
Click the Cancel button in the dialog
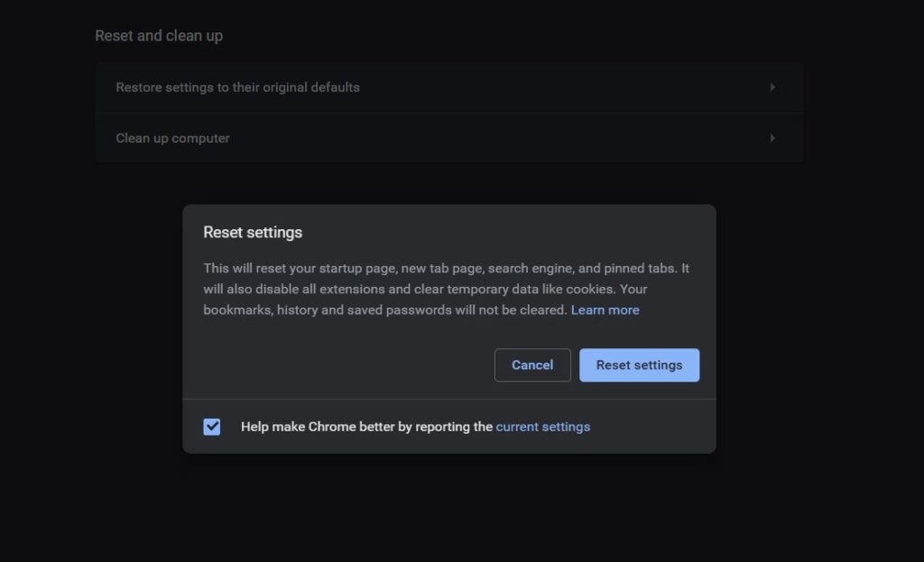coord(532,364)
